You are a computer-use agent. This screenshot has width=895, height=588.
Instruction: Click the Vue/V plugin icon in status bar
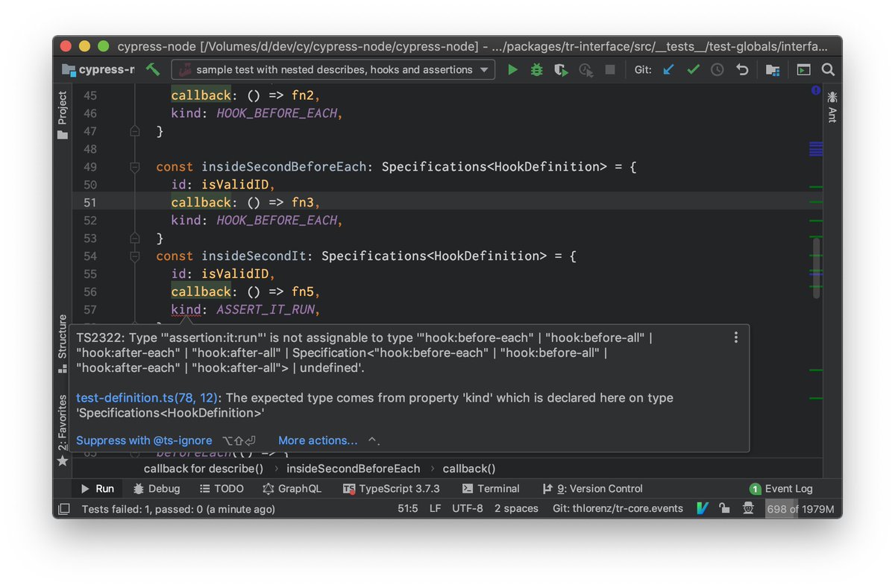click(702, 509)
